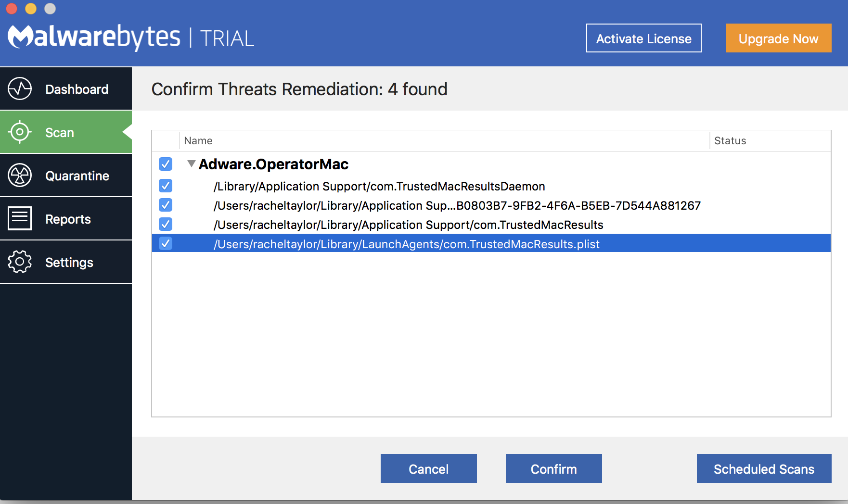Click the yellow minimize window button

pyautogui.click(x=31, y=9)
